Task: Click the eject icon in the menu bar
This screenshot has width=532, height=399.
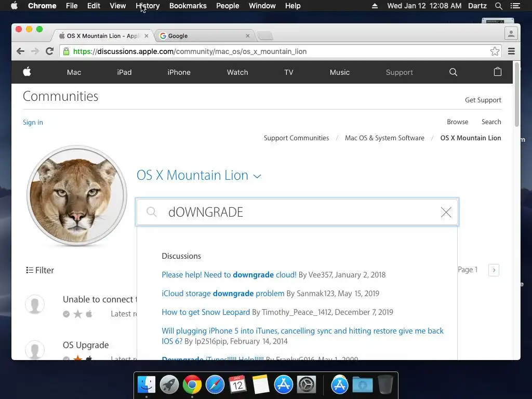Action: (375, 6)
